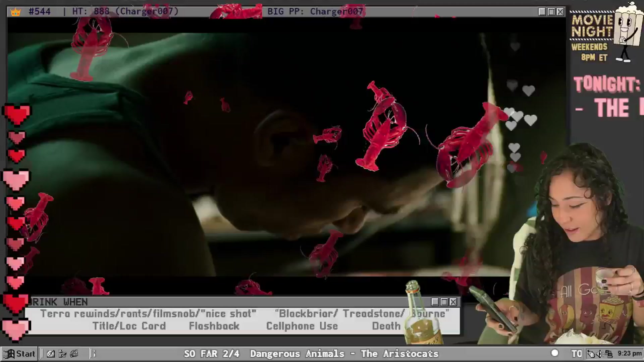Click the white dot indicator on taskbar

[555, 353]
